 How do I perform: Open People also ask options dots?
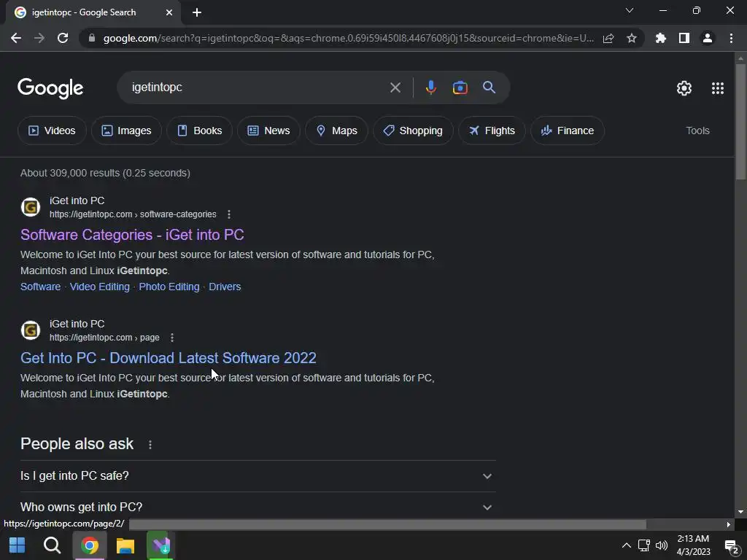point(150,445)
